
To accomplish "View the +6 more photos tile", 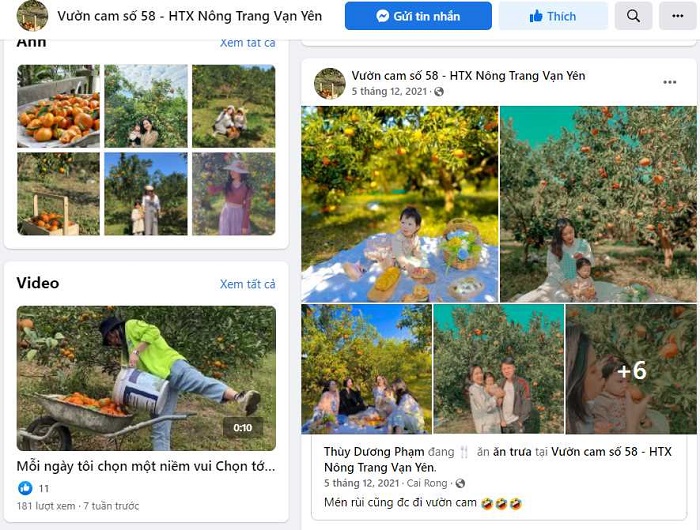I will tap(631, 369).
